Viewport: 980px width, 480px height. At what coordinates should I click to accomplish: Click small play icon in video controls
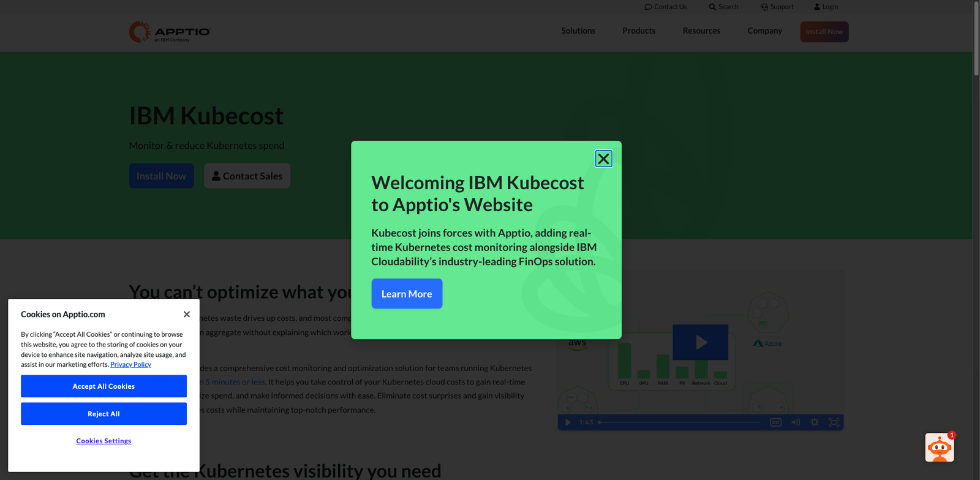click(568, 422)
